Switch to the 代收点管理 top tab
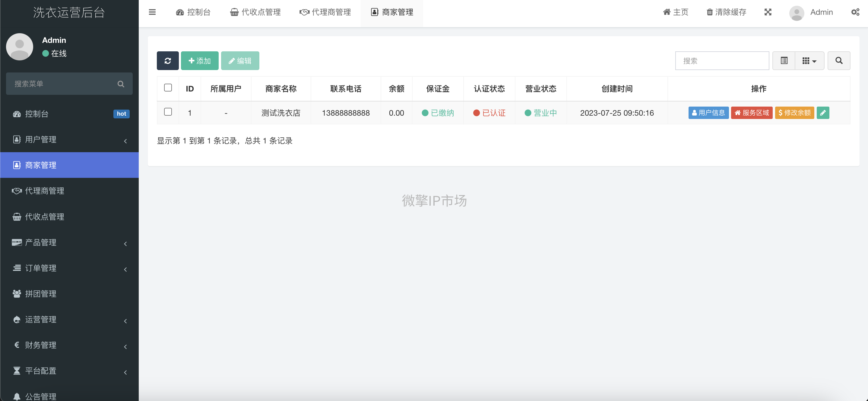Screen dimensions: 868x401 [x=255, y=12]
